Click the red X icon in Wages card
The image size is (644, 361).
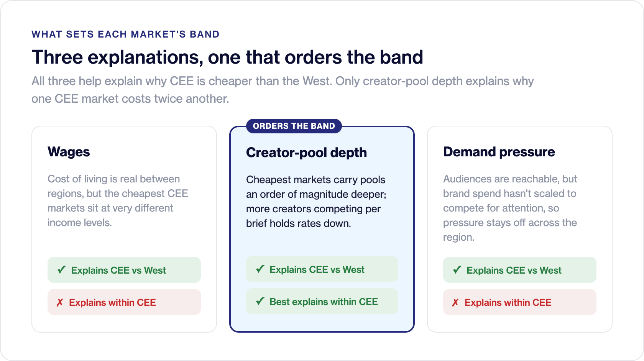click(60, 303)
